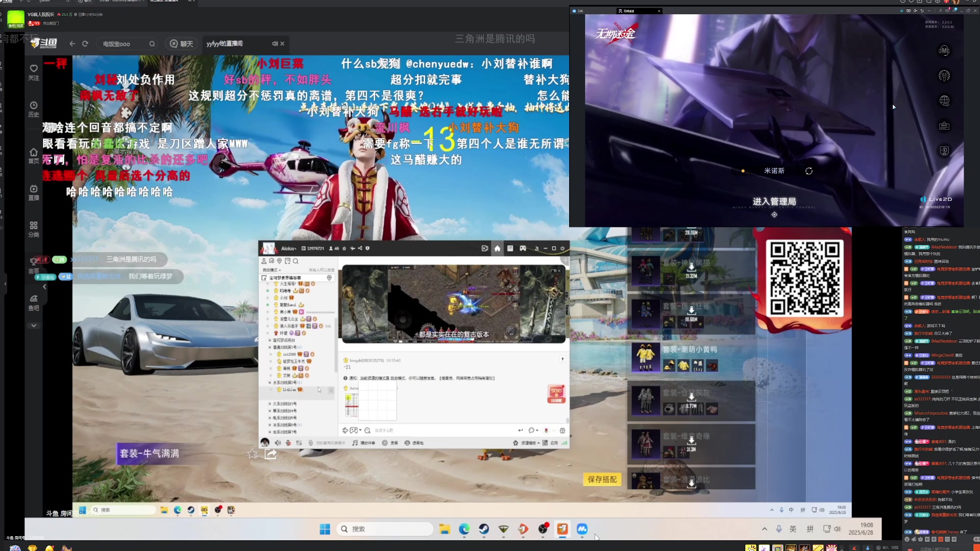Click the YY download icon in the title bar
980x551 pixels.
coord(536,248)
